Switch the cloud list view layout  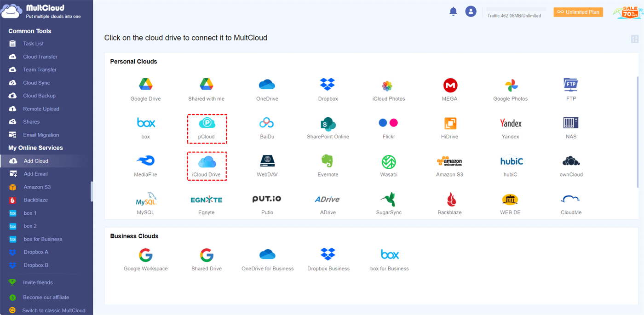(x=635, y=39)
